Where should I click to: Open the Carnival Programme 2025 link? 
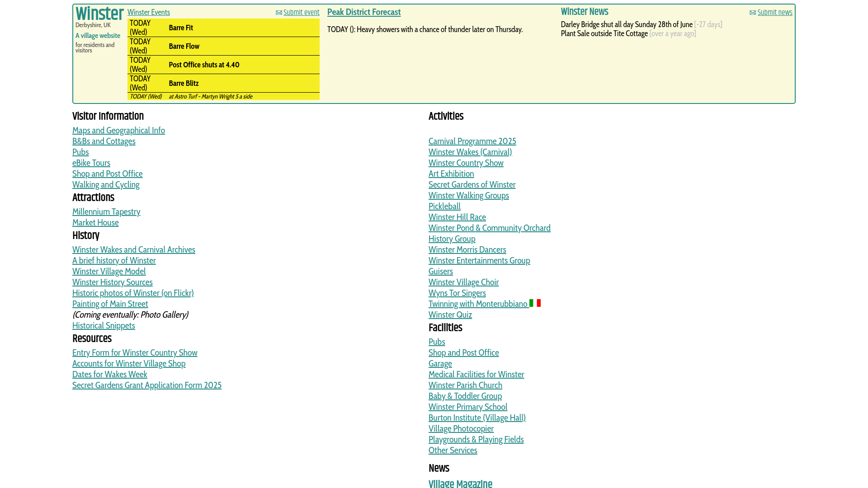click(x=472, y=141)
